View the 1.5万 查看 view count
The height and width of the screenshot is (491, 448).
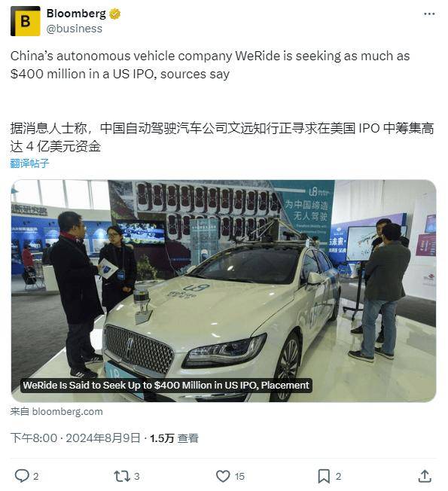coord(174,438)
